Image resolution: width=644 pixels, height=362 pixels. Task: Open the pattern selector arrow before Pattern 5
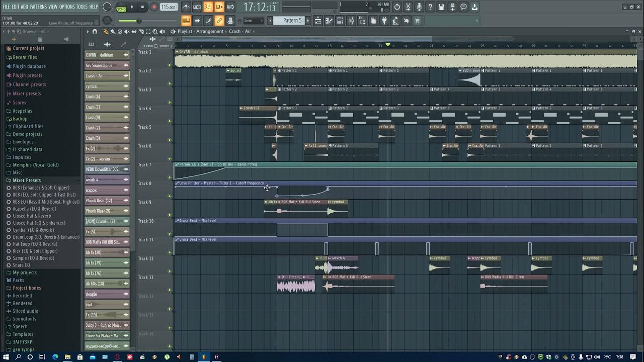pyautogui.click(x=270, y=21)
